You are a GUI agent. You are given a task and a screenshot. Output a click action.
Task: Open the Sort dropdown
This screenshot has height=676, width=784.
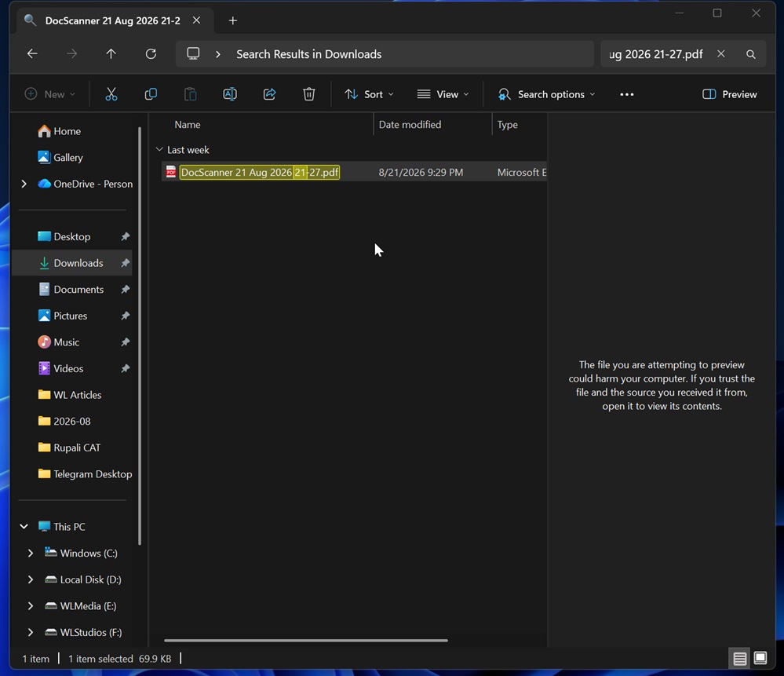[x=369, y=94]
